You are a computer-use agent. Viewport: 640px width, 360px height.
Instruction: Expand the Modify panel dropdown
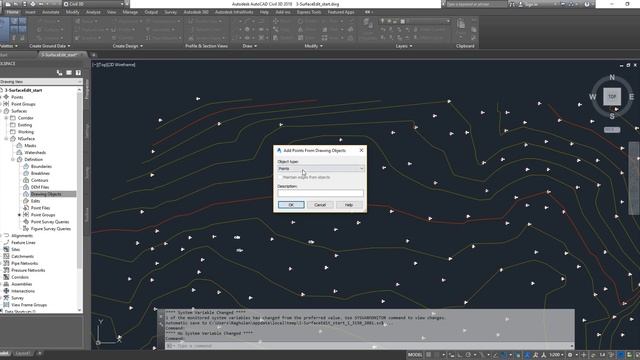(313, 46)
